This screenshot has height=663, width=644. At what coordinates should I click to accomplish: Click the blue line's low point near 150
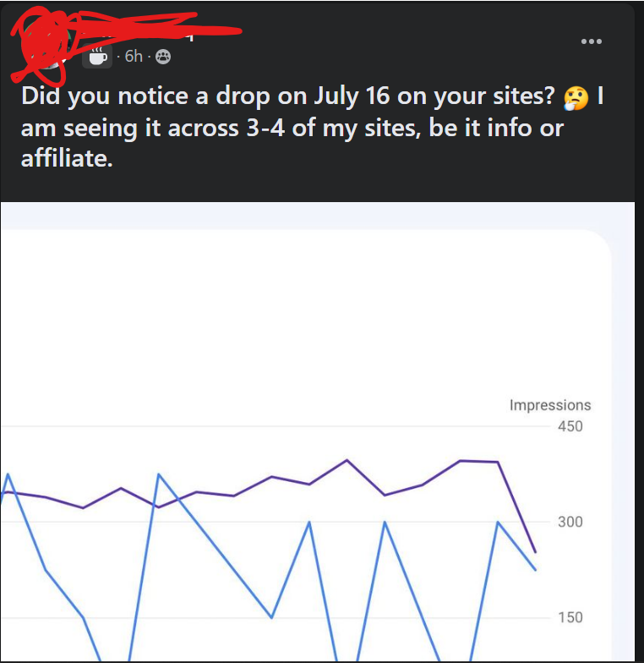point(271,617)
